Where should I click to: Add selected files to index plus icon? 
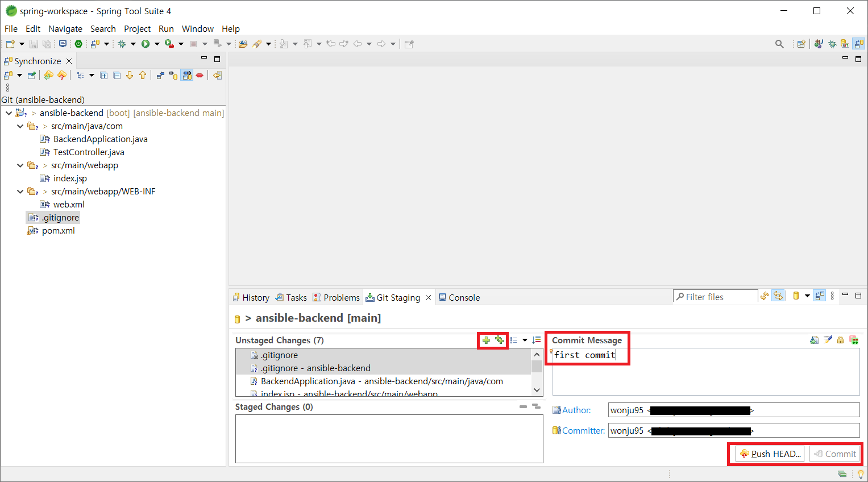point(486,340)
